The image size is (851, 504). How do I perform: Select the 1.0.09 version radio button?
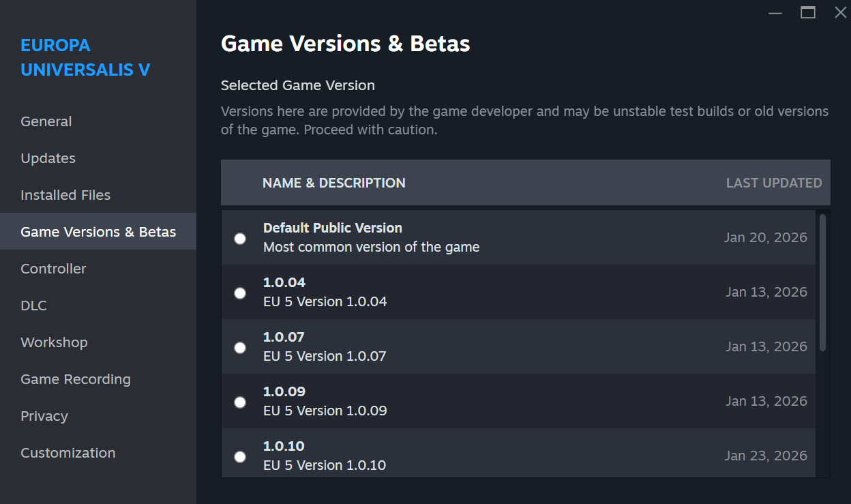240,402
